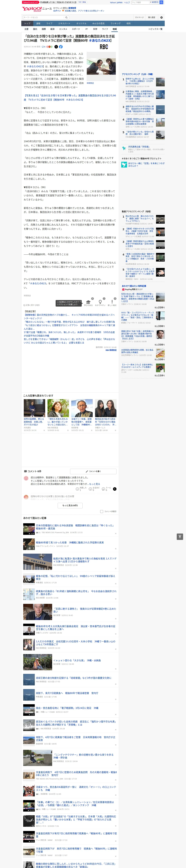This screenshot has height=868, width=186.
Task: Open the ランキング tab
Action: pos(115,24)
